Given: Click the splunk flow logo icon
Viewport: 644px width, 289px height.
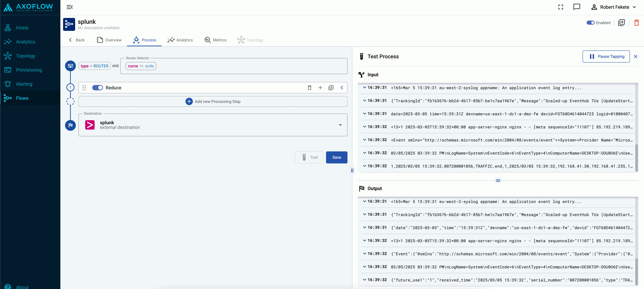Looking at the screenshot, I should coord(69,24).
